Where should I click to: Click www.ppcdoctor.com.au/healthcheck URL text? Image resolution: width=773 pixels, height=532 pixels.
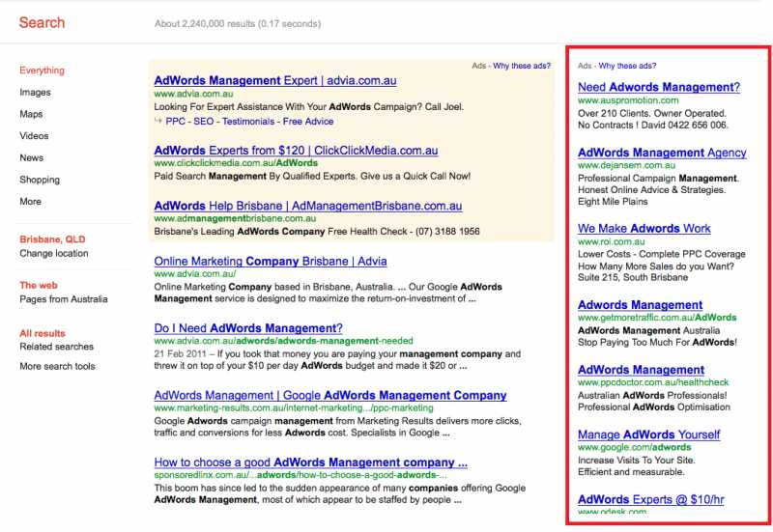tap(653, 381)
